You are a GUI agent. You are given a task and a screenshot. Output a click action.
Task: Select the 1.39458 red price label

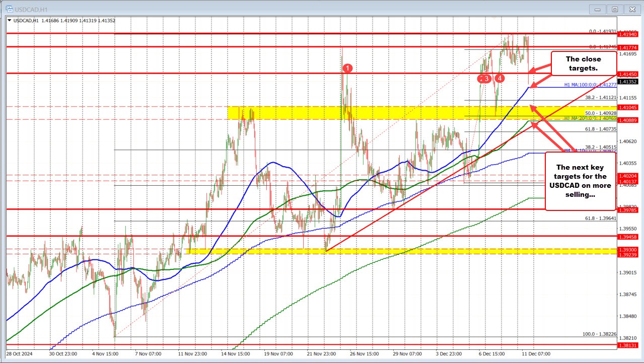click(629, 236)
